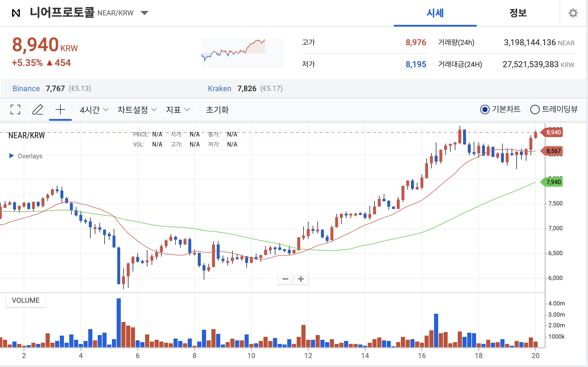Click the red 8,940 price tag
Viewport: 588px width, 367px height.
point(552,132)
